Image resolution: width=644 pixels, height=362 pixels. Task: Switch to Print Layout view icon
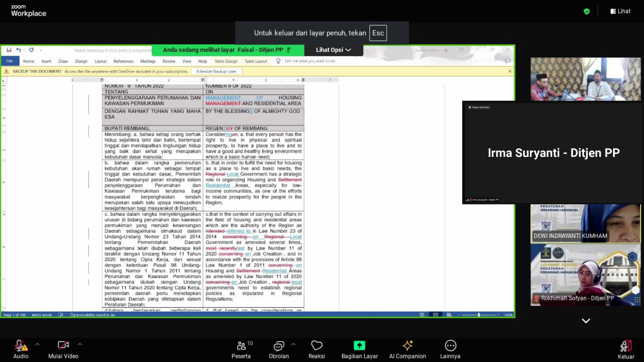tap(435, 315)
